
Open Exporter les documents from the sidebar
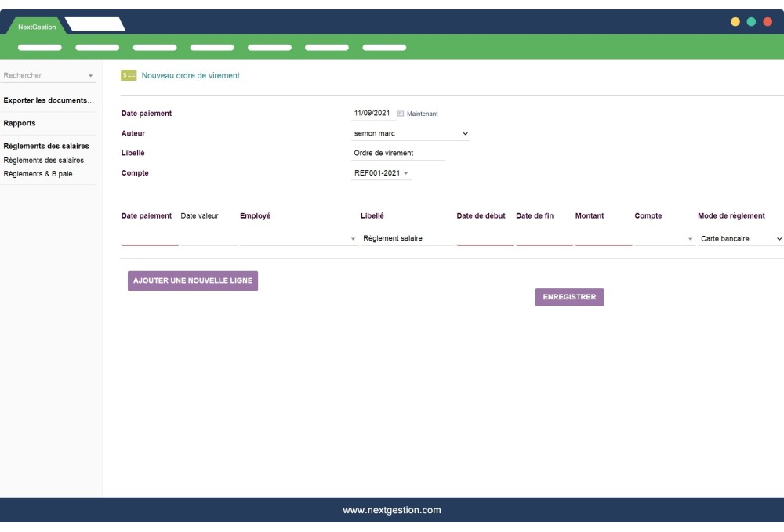47,100
